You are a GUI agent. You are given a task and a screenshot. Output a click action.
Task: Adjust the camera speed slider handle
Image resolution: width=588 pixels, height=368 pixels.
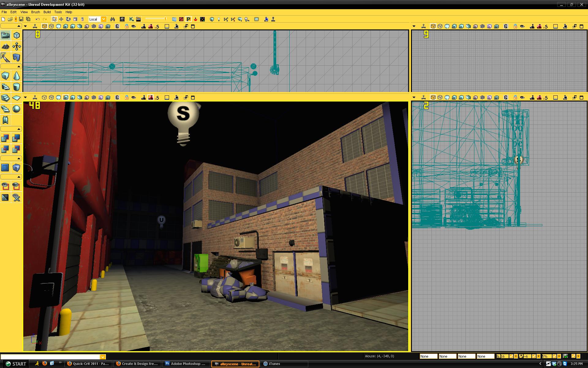[165, 19]
